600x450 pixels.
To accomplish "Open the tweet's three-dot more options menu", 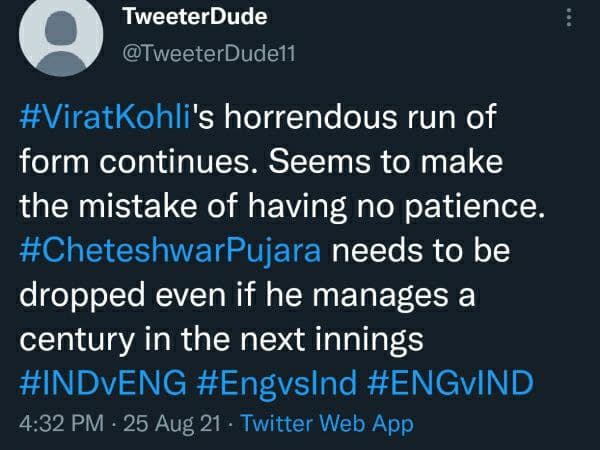I will click(x=568, y=17).
